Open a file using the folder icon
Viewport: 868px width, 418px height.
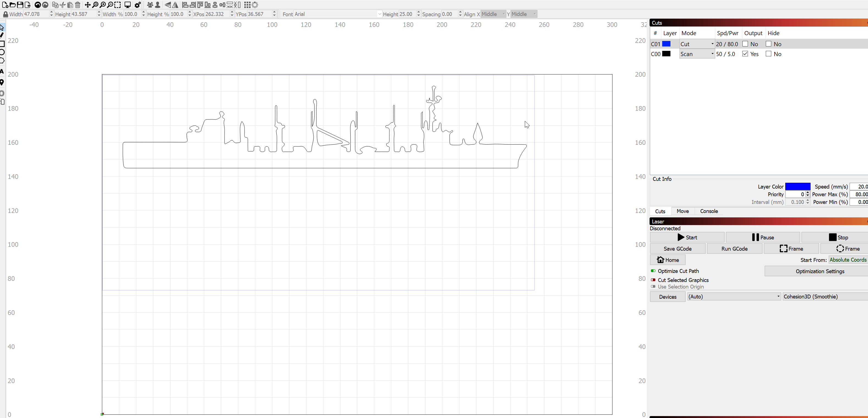[x=12, y=5]
